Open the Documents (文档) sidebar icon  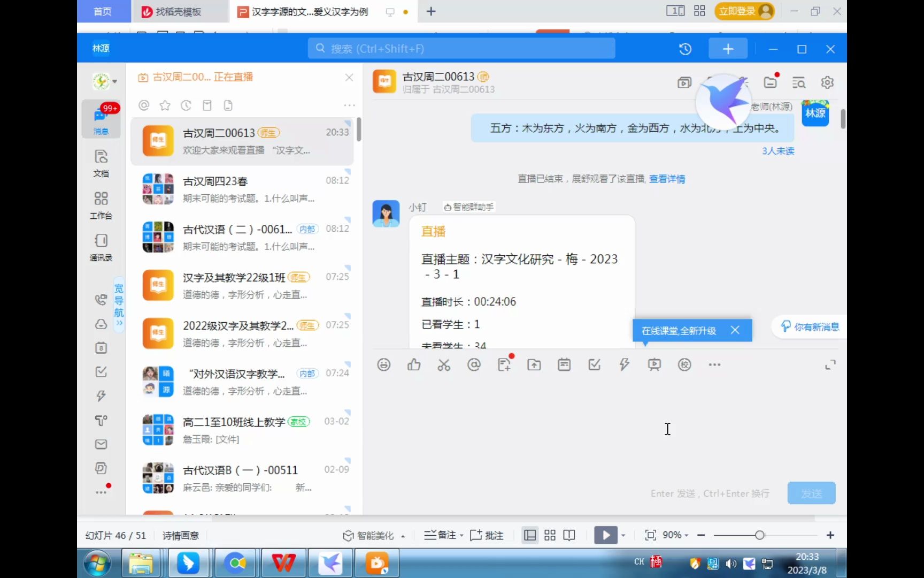(x=101, y=163)
